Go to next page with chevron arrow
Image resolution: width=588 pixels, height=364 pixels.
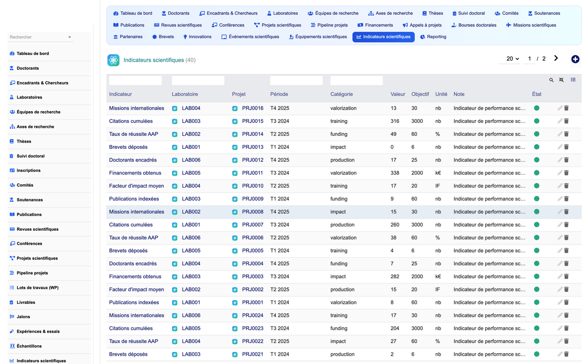556,58
